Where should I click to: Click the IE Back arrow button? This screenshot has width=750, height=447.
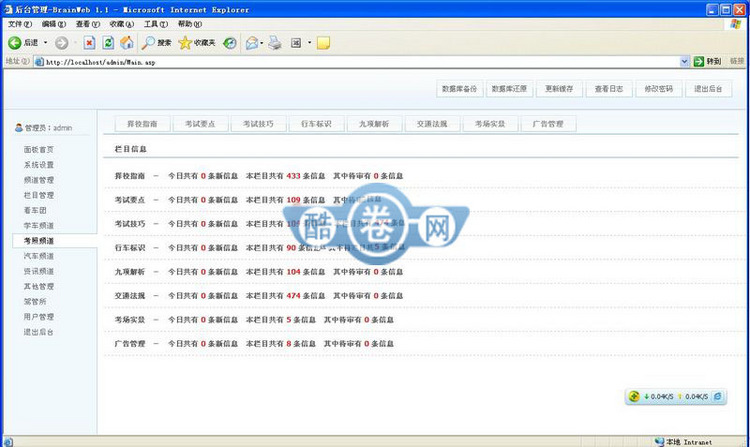click(x=15, y=43)
